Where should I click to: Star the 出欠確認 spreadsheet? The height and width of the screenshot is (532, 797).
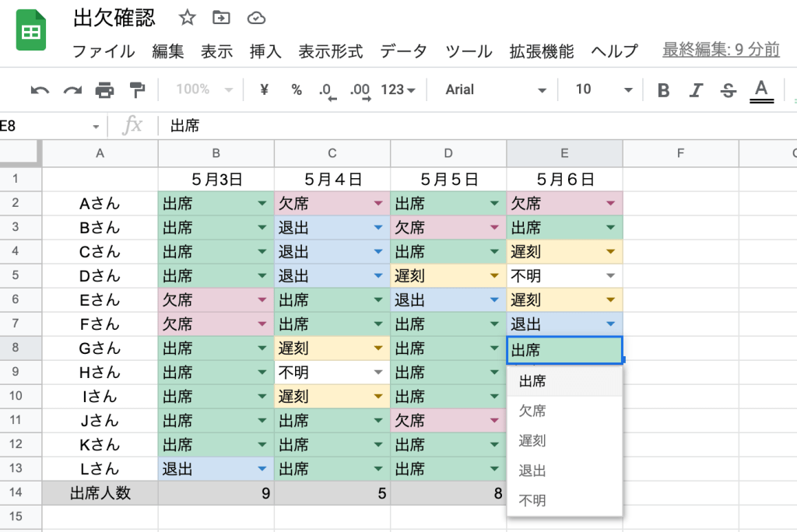pos(187,17)
